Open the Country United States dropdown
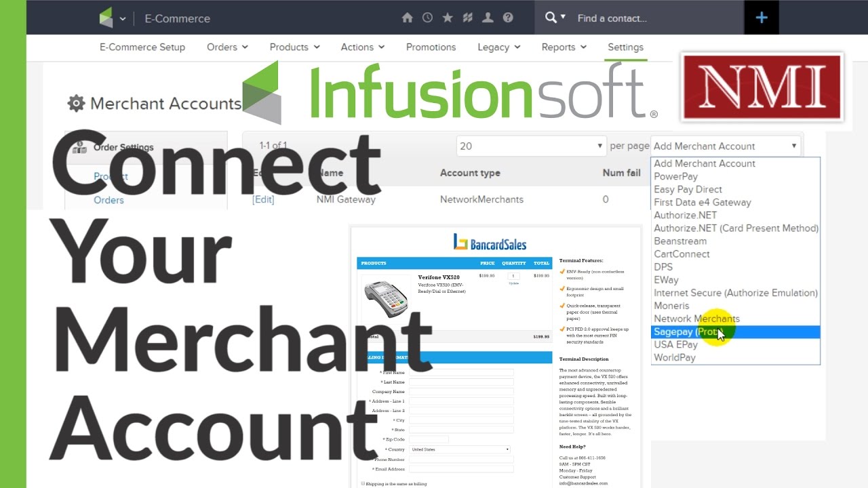The image size is (868, 488). coord(460,449)
